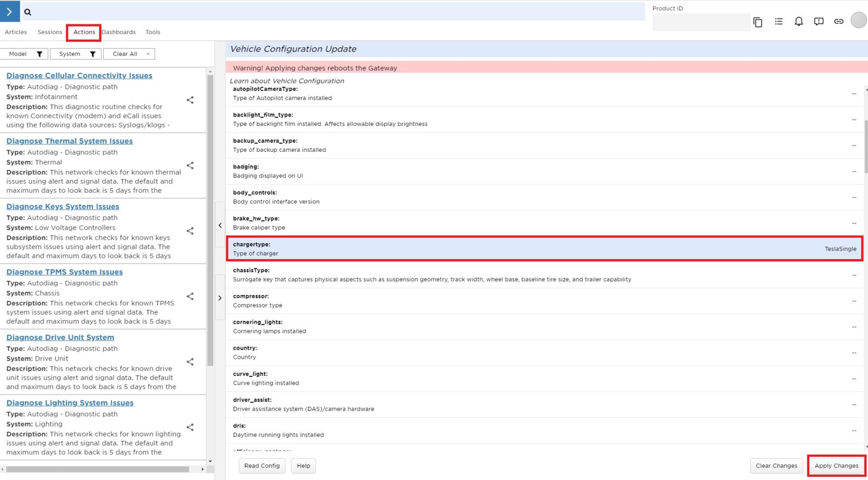Open the list view icon in header

click(778, 22)
